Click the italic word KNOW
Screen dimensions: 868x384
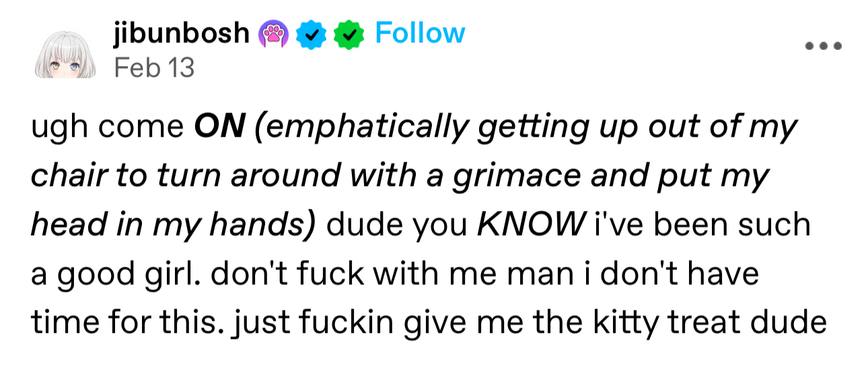click(x=529, y=226)
